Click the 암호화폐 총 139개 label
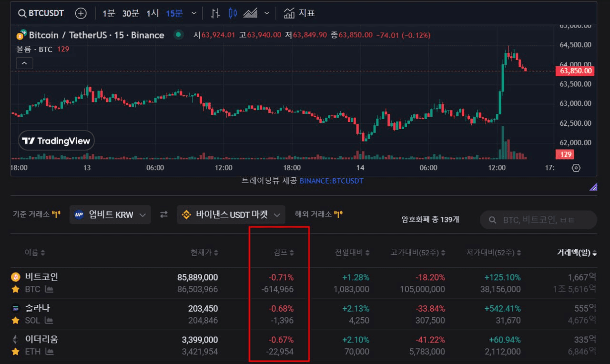Screen dimensions: 610x364 [430, 220]
